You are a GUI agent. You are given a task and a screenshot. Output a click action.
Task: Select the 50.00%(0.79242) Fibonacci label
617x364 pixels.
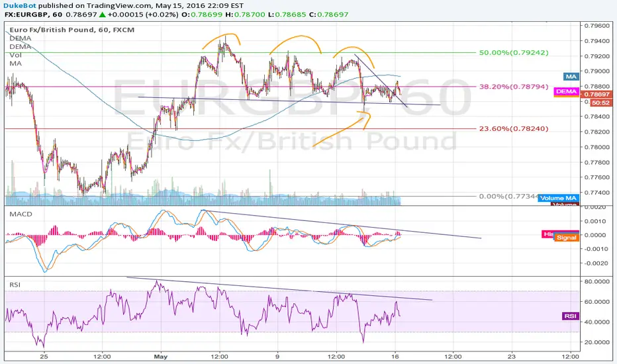(x=514, y=52)
